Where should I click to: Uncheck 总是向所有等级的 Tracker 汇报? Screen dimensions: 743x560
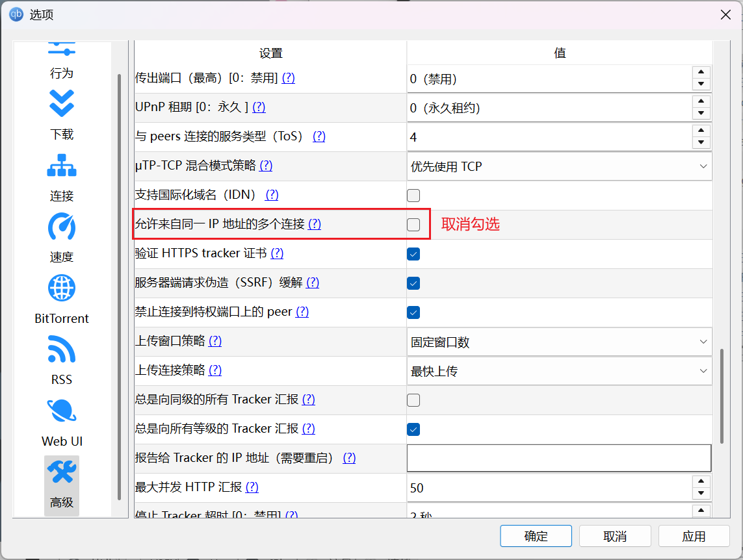pyautogui.click(x=413, y=429)
